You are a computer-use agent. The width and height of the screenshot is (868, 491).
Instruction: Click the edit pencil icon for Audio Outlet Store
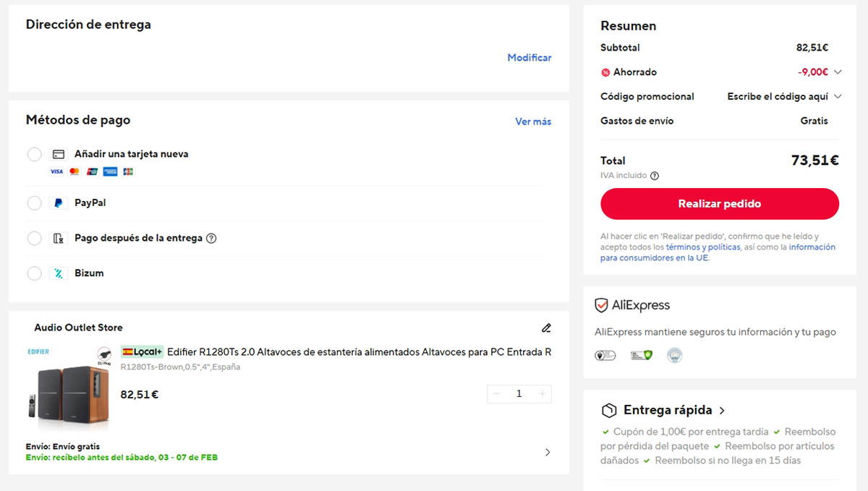tap(546, 328)
